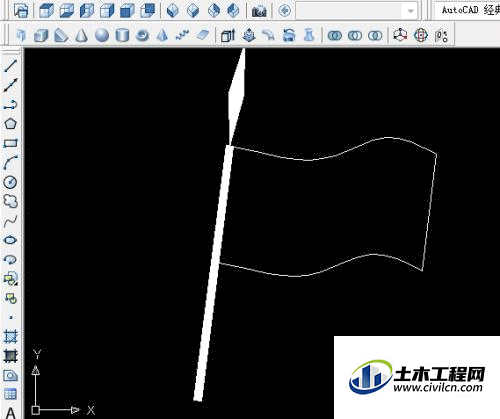Select the Region tool
This screenshot has height=419, width=500.
pyautogui.click(x=10, y=376)
